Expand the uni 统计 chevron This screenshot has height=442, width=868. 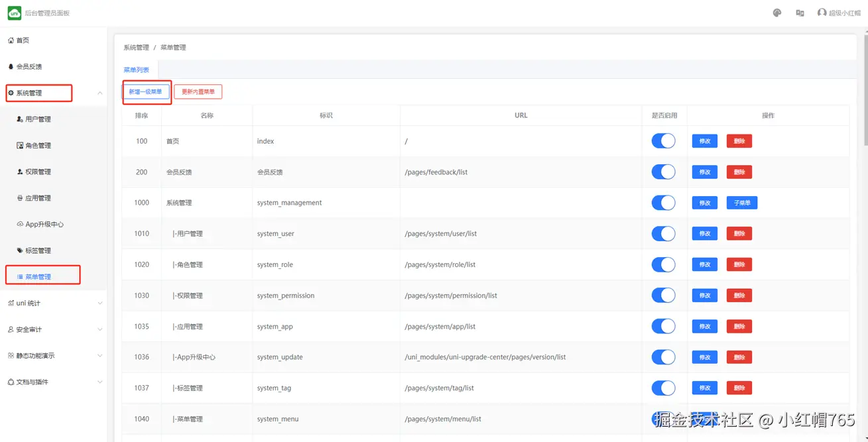[x=100, y=303]
